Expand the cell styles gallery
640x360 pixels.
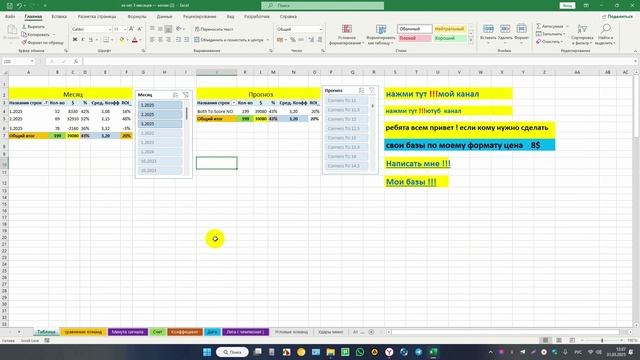point(471,40)
